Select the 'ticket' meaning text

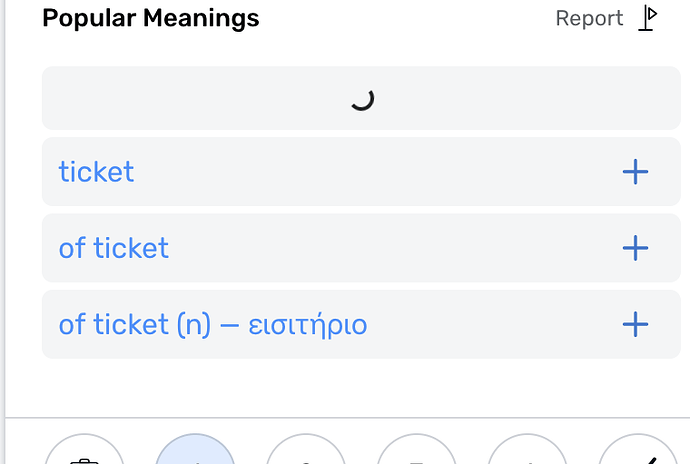coord(96,172)
